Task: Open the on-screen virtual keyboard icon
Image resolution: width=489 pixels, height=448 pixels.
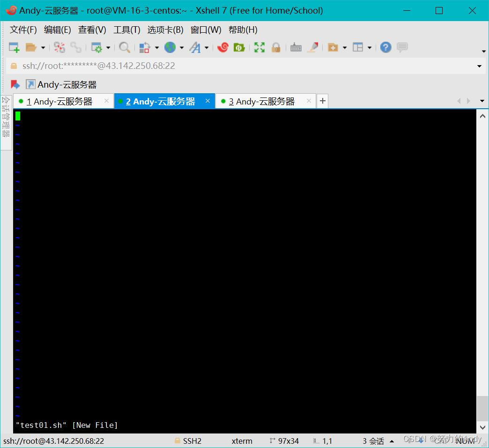Action: (296, 47)
